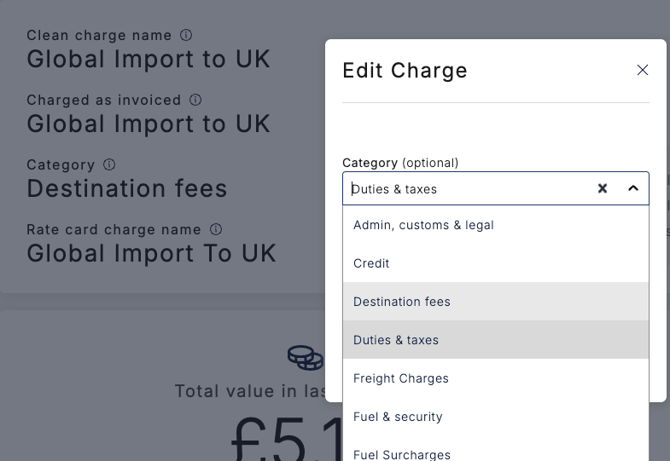Click info icon next to Clean charge name
Image resolution: width=670 pixels, height=461 pixels.
click(186, 35)
